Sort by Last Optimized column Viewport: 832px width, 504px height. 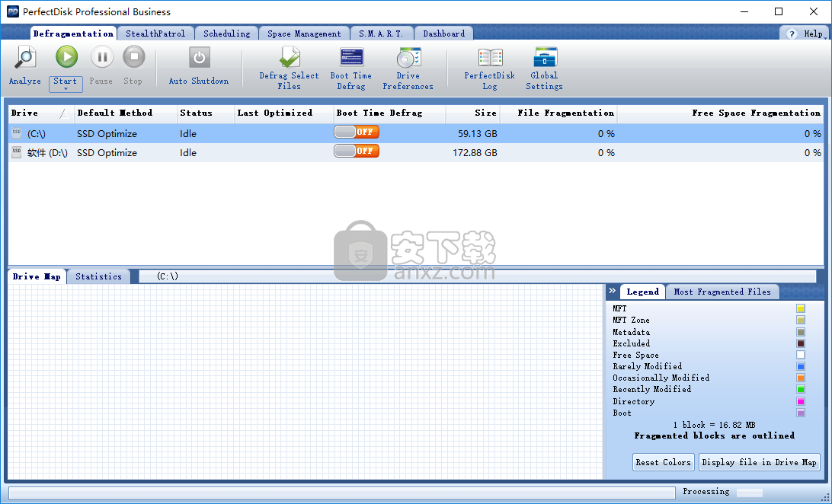coord(284,113)
